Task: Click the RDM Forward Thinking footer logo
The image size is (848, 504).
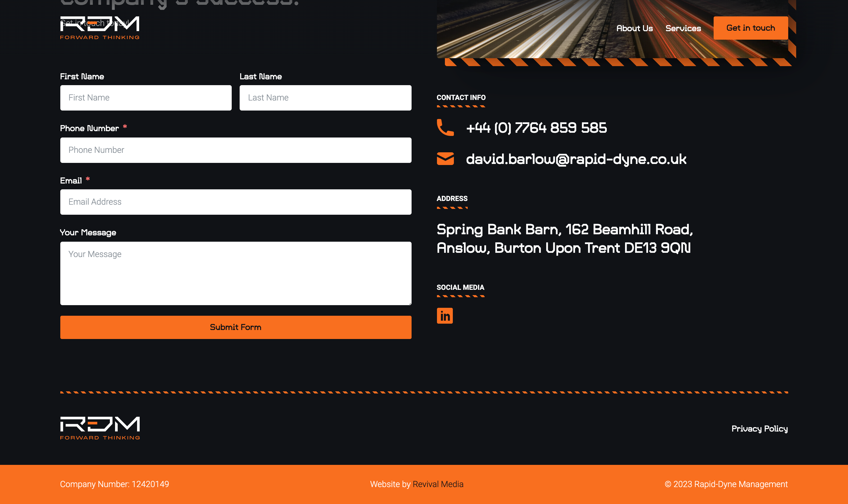Action: coord(100,428)
